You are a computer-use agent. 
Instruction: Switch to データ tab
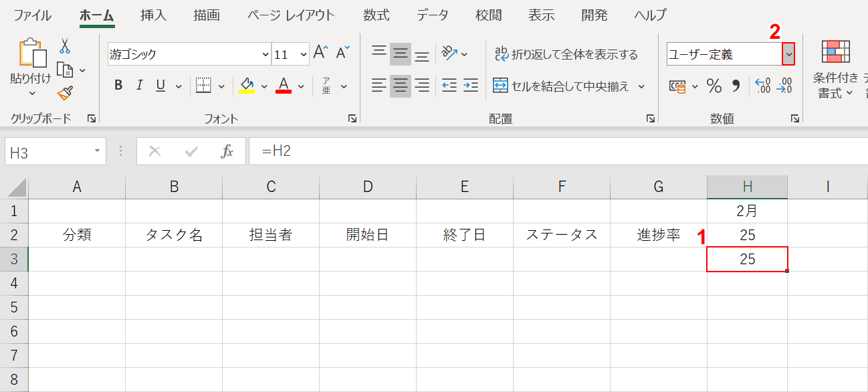pyautogui.click(x=433, y=15)
